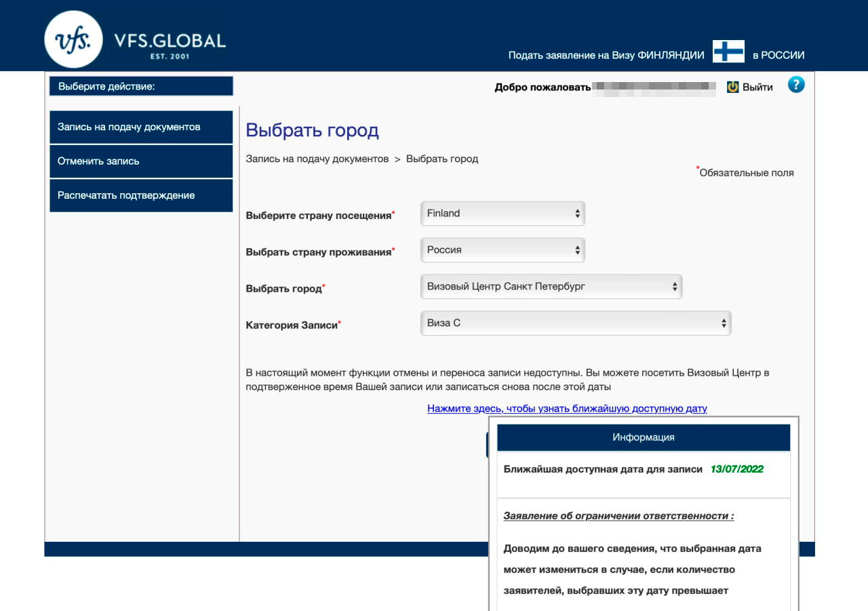Click the Обязательные поля note
The width and height of the screenshot is (868, 611).
pos(746,172)
